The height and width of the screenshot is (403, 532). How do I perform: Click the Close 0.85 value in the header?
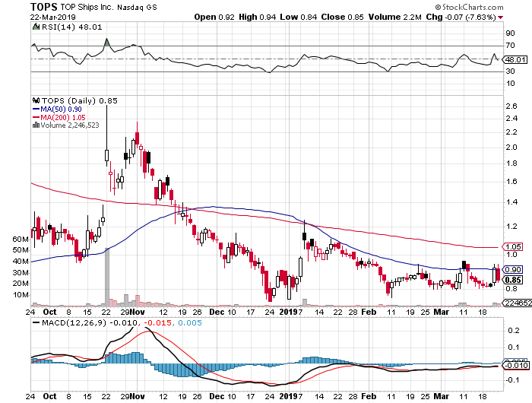pyautogui.click(x=343, y=17)
